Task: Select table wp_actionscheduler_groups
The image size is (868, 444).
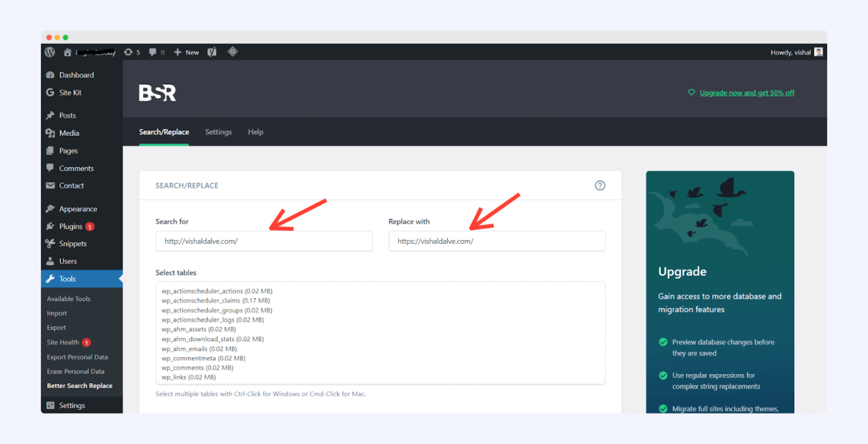Action: [x=217, y=311]
